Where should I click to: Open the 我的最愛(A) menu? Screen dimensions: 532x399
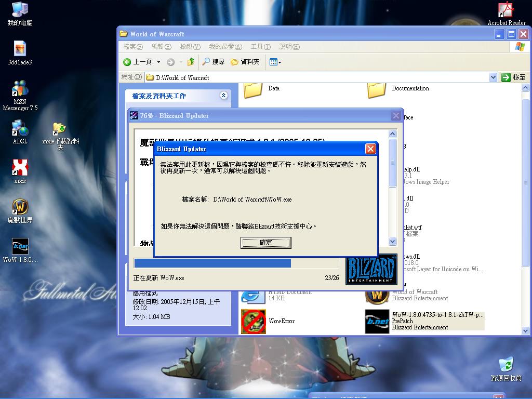(x=225, y=46)
